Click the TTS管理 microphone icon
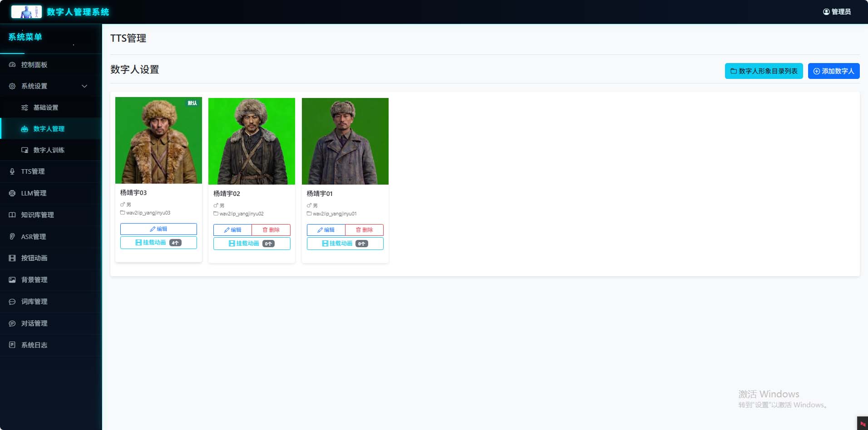The height and width of the screenshot is (430, 868). point(12,171)
